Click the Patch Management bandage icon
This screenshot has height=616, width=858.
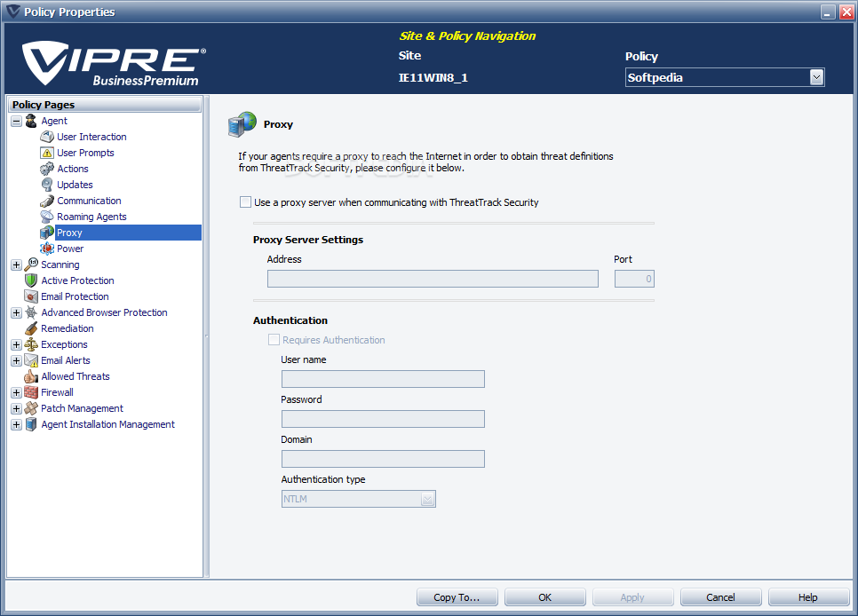[31, 408]
